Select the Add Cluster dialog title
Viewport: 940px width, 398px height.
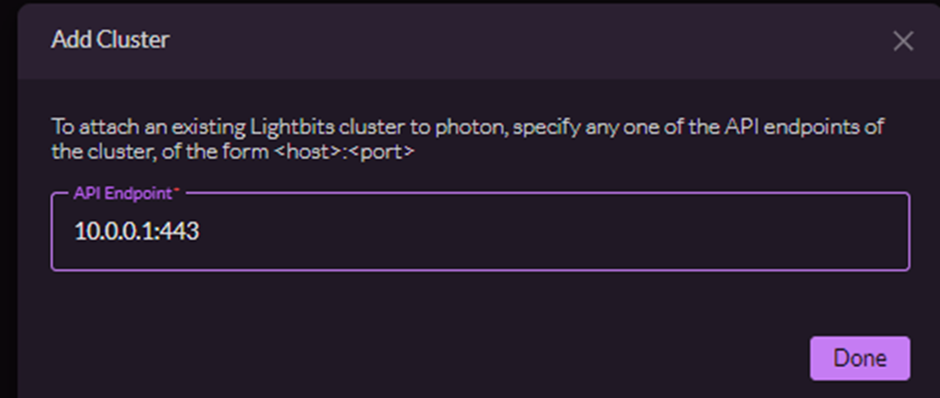point(110,40)
